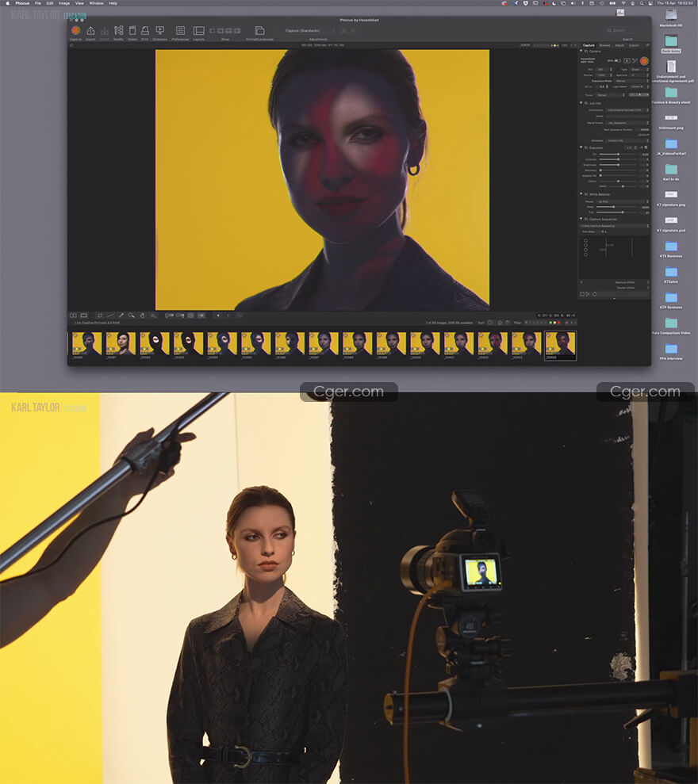Adjust the white balance Temp slider
This screenshot has height=784, width=698.
[617, 206]
